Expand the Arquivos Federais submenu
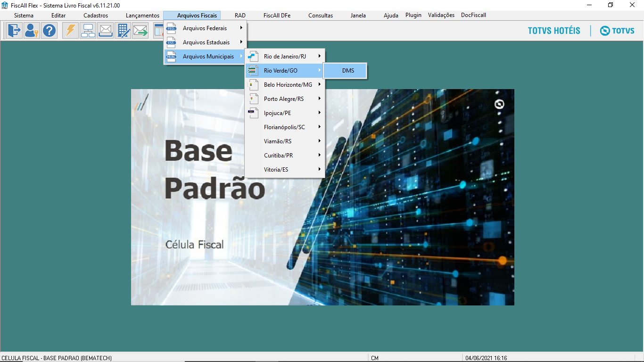This screenshot has width=644, height=362. pyautogui.click(x=205, y=28)
